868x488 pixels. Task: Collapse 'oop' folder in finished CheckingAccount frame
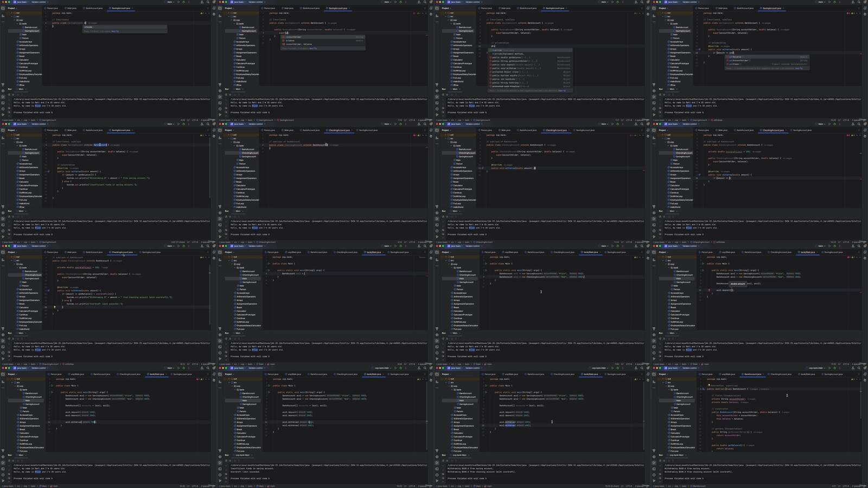(15, 264)
